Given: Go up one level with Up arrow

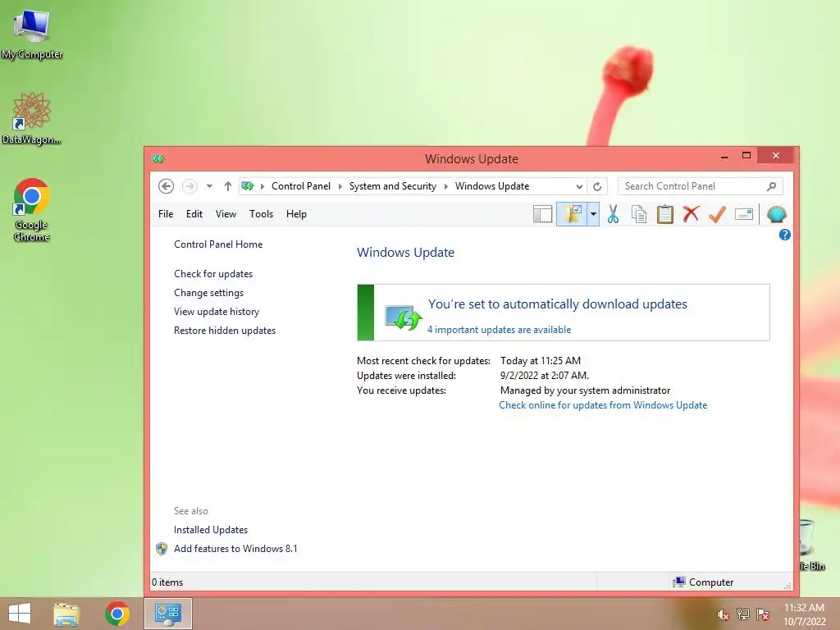Looking at the screenshot, I should (228, 186).
